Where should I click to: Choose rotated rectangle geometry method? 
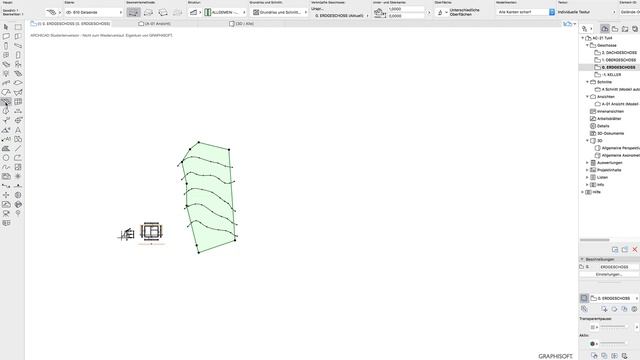(x=163, y=13)
